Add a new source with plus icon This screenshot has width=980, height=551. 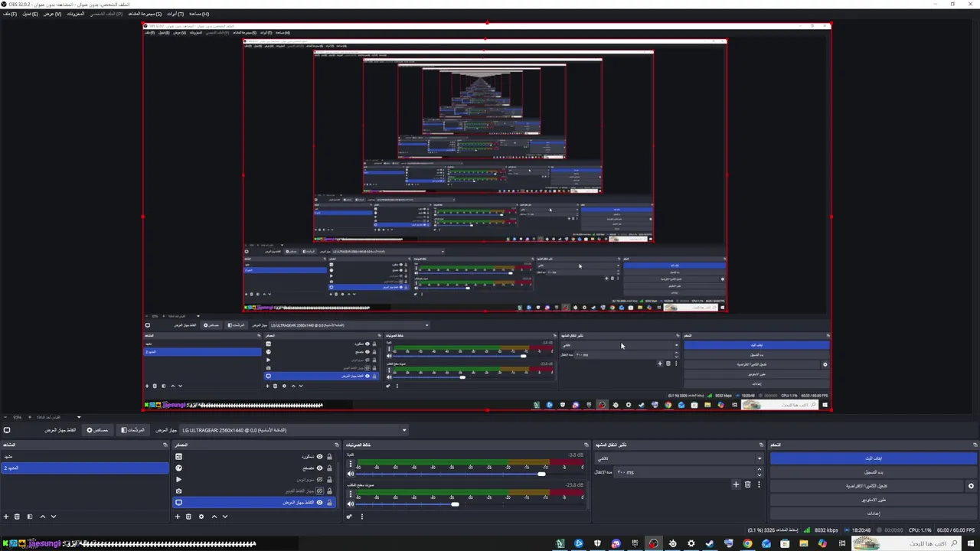178,517
